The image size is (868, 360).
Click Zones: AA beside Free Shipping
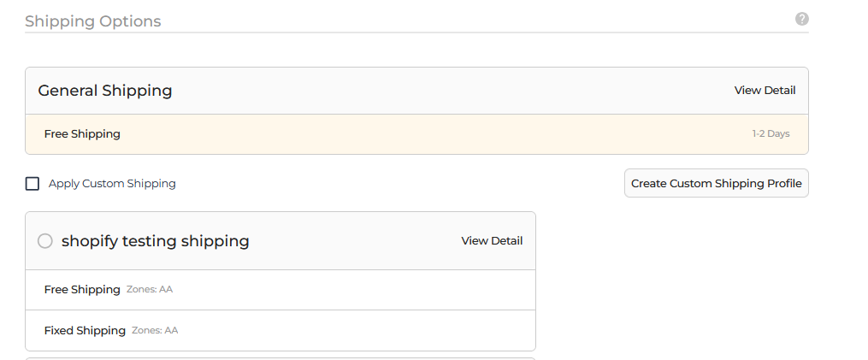[x=150, y=290]
